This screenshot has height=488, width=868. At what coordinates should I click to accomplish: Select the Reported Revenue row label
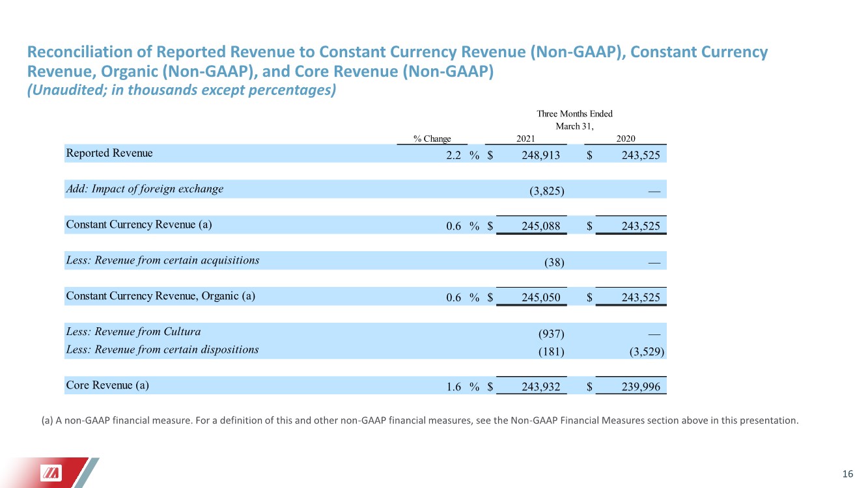(x=109, y=153)
